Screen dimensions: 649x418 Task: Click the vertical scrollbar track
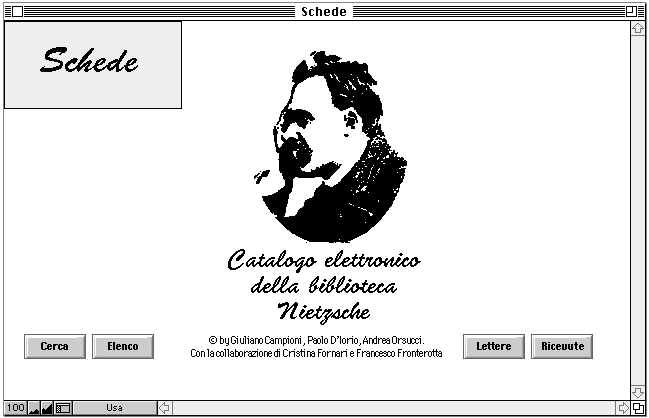pos(638,211)
